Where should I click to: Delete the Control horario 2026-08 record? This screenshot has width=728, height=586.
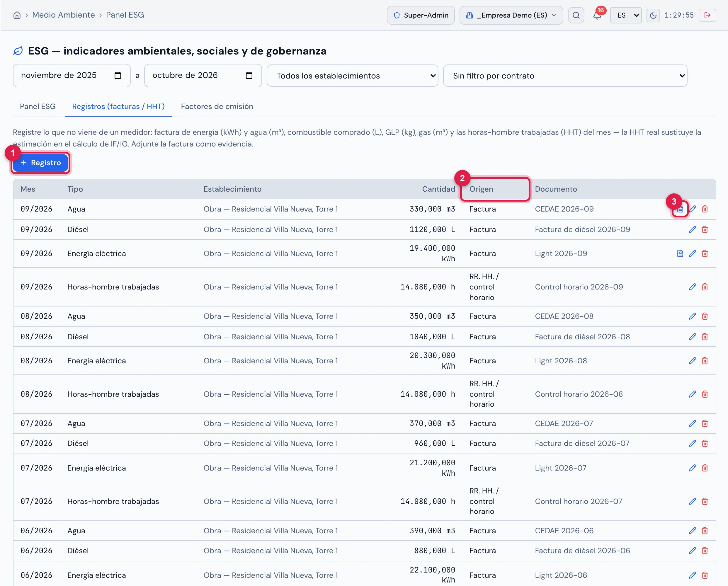click(705, 394)
